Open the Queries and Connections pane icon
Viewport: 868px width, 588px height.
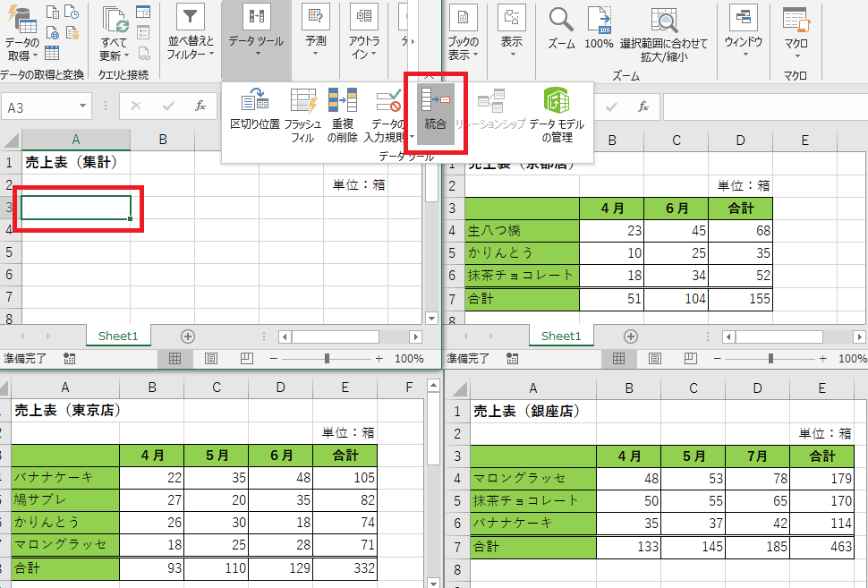pos(143,13)
